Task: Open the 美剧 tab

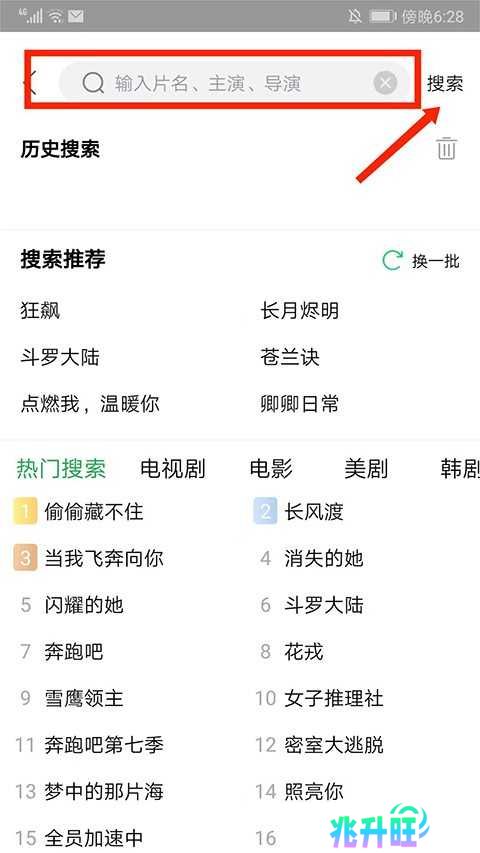Action: 366,468
